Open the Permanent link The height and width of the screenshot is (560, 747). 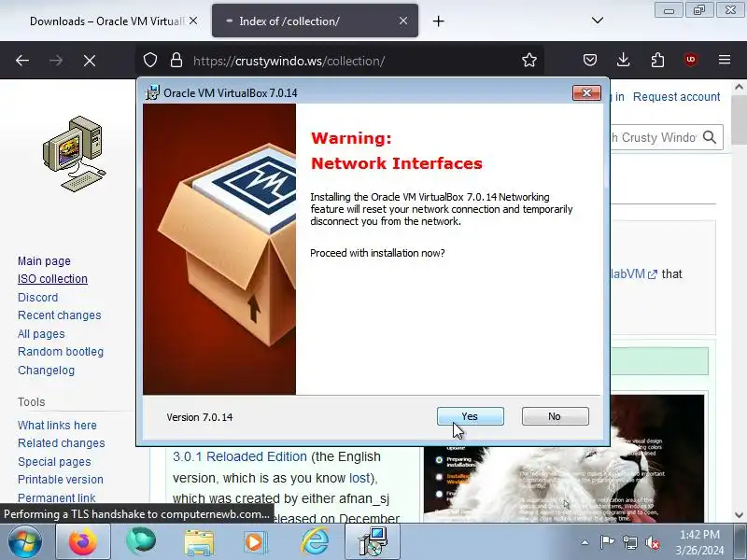point(57,497)
